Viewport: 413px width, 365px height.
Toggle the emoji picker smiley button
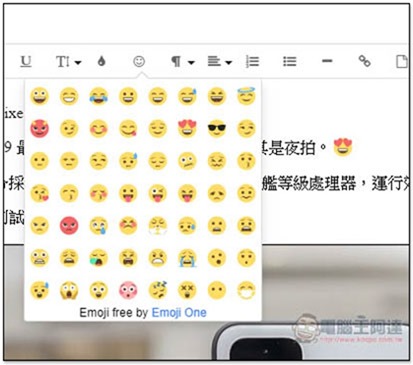[x=139, y=62]
